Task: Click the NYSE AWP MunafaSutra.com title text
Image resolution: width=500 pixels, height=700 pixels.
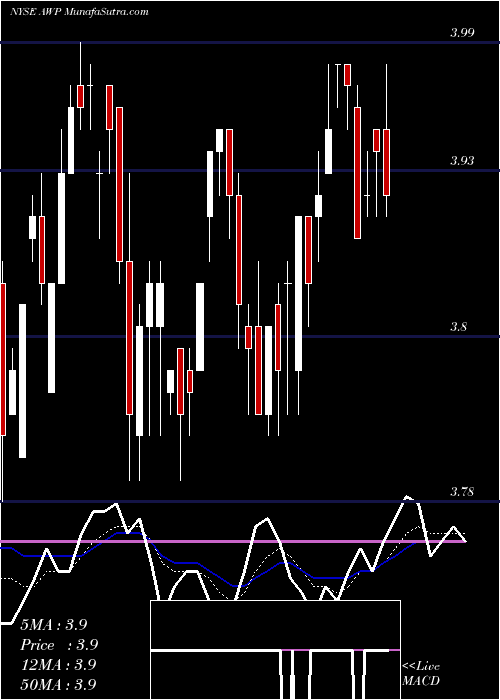Action: pos(79,12)
